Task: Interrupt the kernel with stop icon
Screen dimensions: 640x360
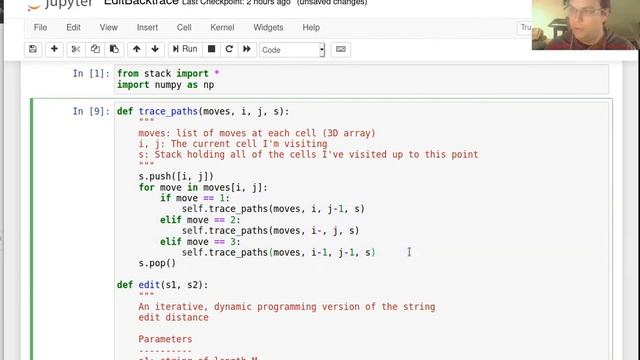Action: click(x=211, y=49)
